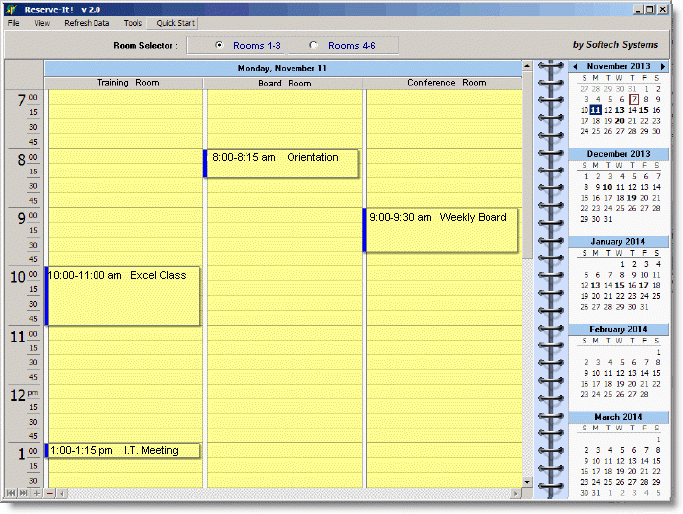Select November 11 highlighted date
The width and height of the screenshot is (683, 514).
pyautogui.click(x=595, y=110)
